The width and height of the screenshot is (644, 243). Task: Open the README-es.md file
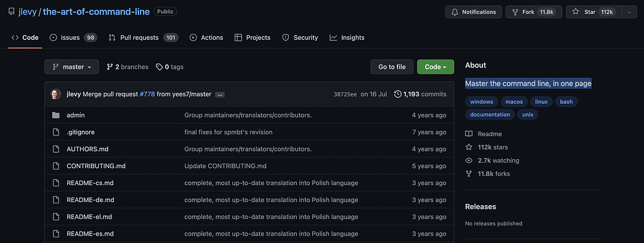[90, 234]
